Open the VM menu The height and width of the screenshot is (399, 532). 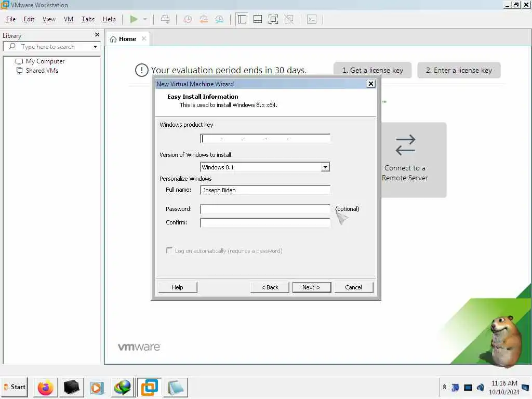click(69, 19)
